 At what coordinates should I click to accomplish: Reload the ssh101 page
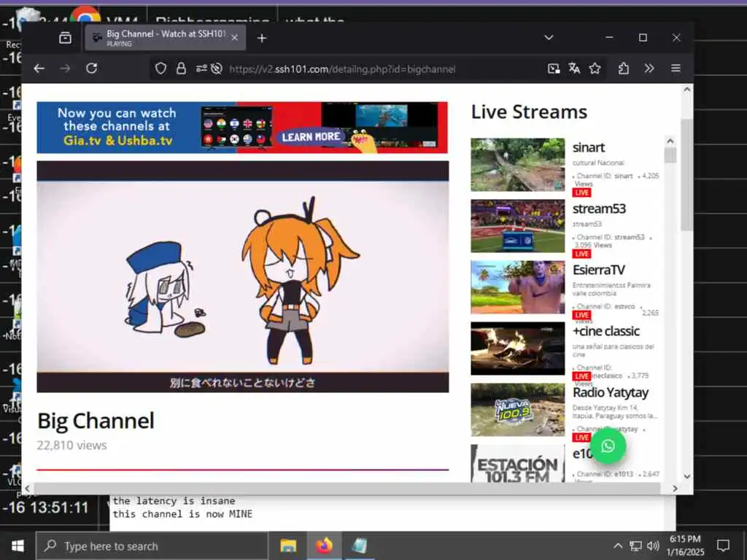91,69
